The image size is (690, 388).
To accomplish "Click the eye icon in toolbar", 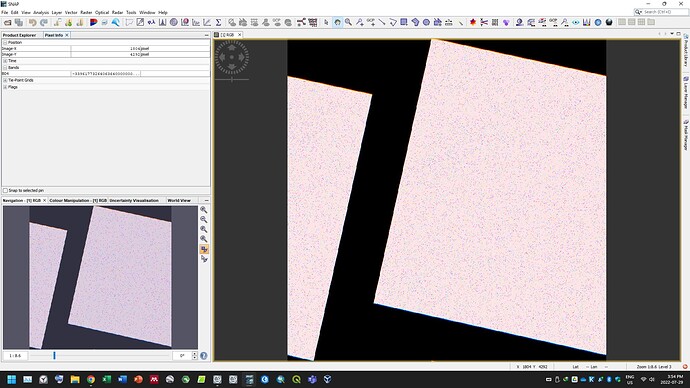I will [x=576, y=22].
